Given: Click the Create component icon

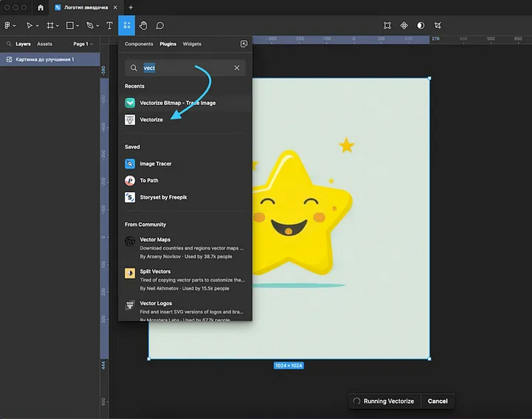Looking at the screenshot, I should tap(404, 25).
